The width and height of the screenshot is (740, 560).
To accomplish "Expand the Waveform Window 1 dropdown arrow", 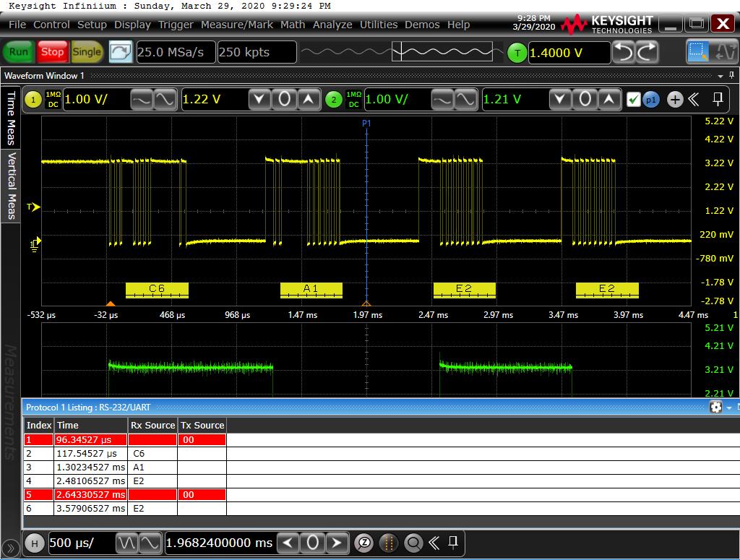I will [x=720, y=76].
